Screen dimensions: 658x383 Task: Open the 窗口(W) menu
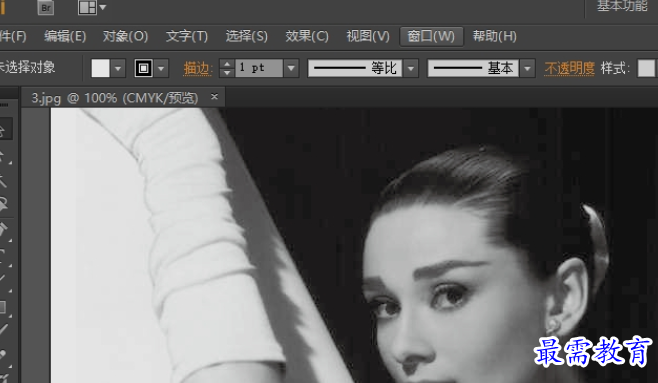click(x=431, y=36)
